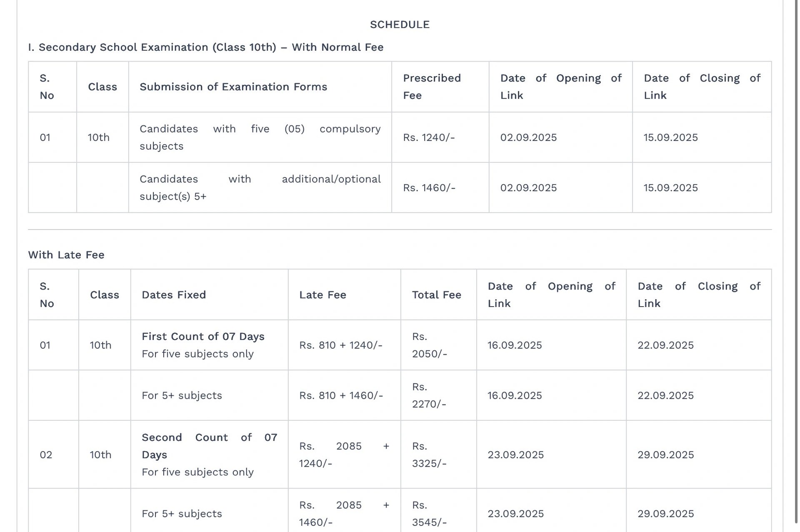
Task: Click the five (05) compulsory subjects cell
Action: pyautogui.click(x=260, y=137)
